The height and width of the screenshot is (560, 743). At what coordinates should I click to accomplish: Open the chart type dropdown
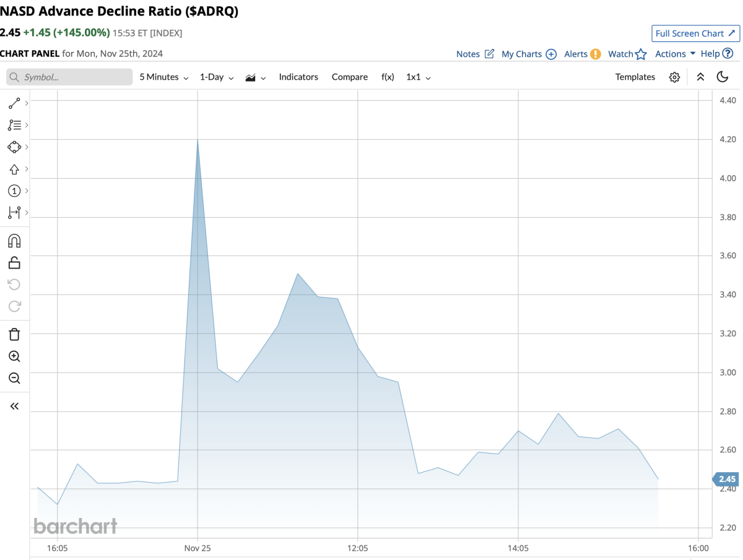[x=255, y=77]
